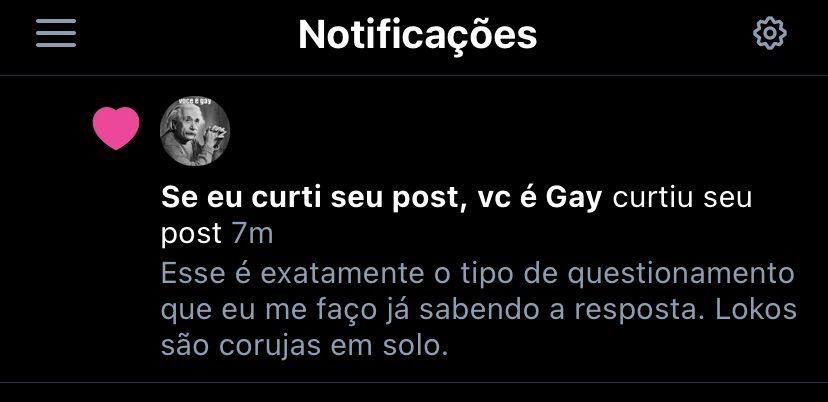This screenshot has width=828, height=402.
Task: Open the liked post preview text
Action: pyautogui.click(x=478, y=310)
